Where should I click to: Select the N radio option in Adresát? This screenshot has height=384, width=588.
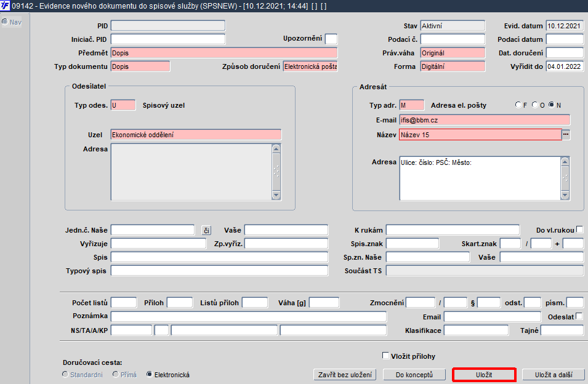coord(551,105)
